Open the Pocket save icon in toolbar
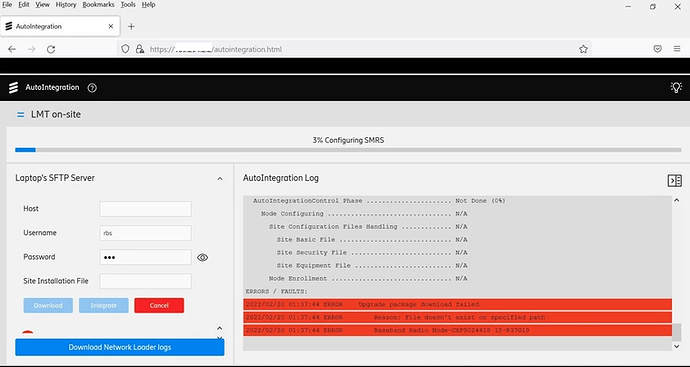The width and height of the screenshot is (690, 367). (657, 49)
